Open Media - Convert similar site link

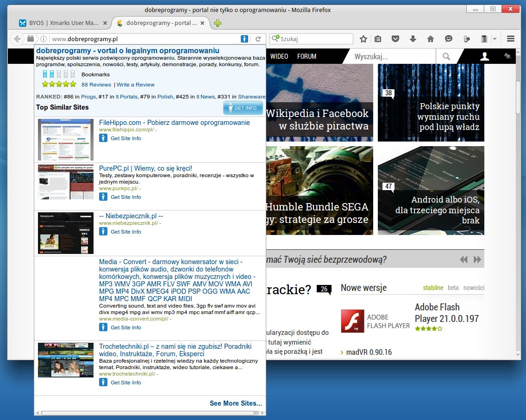[177, 280]
